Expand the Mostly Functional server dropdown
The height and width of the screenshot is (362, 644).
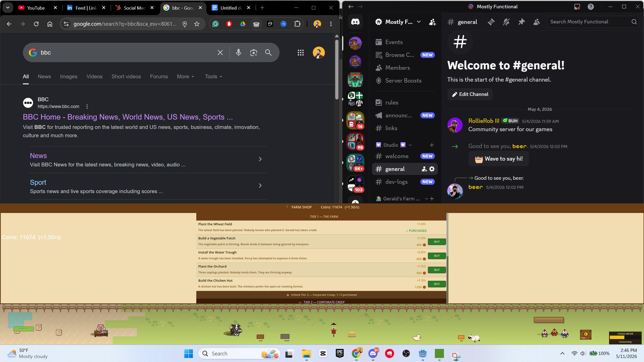419,22
